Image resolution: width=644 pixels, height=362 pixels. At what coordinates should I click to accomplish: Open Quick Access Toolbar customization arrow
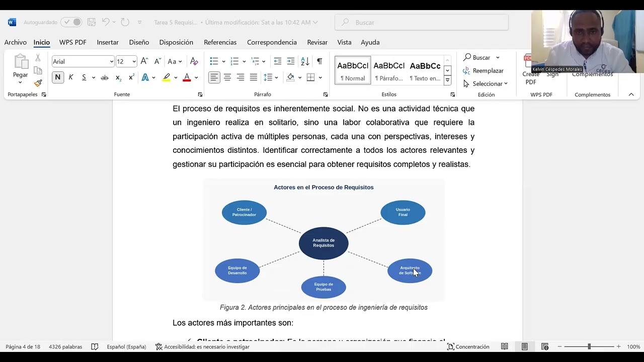[x=140, y=22]
